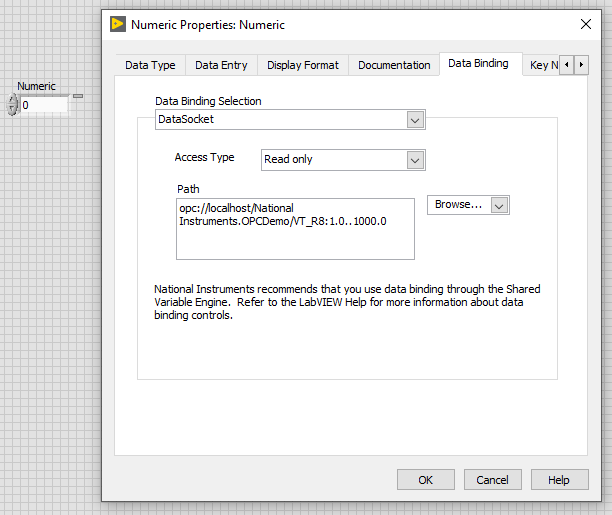Open the partially hidden Key Navigation tab
The width and height of the screenshot is (612, 515).
[x=543, y=65]
